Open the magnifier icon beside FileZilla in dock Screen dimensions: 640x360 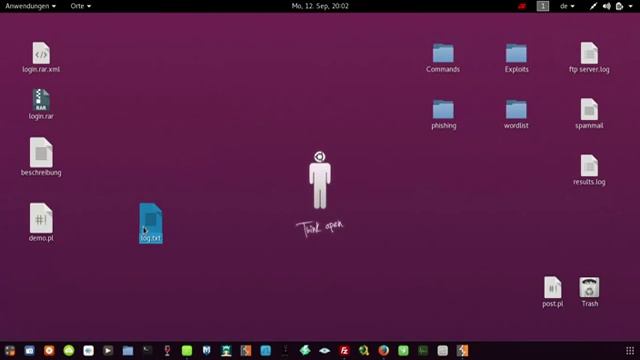364,351
